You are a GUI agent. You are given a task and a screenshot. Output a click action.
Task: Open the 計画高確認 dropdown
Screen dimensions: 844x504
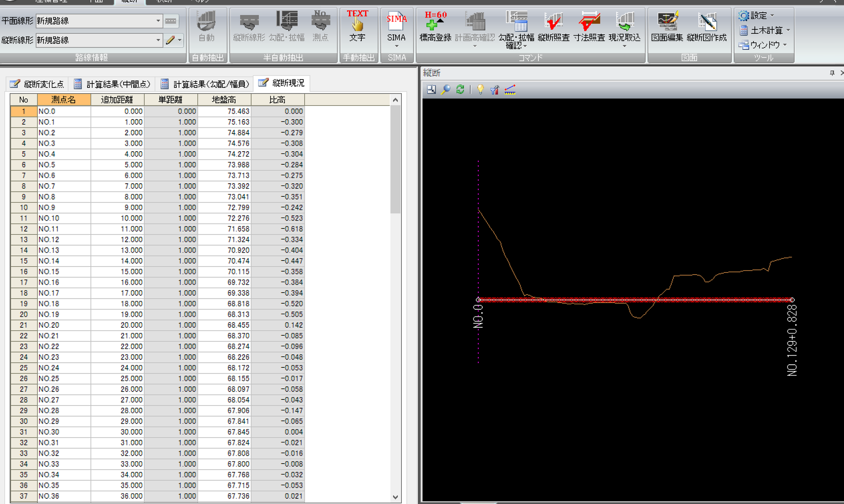tap(475, 46)
